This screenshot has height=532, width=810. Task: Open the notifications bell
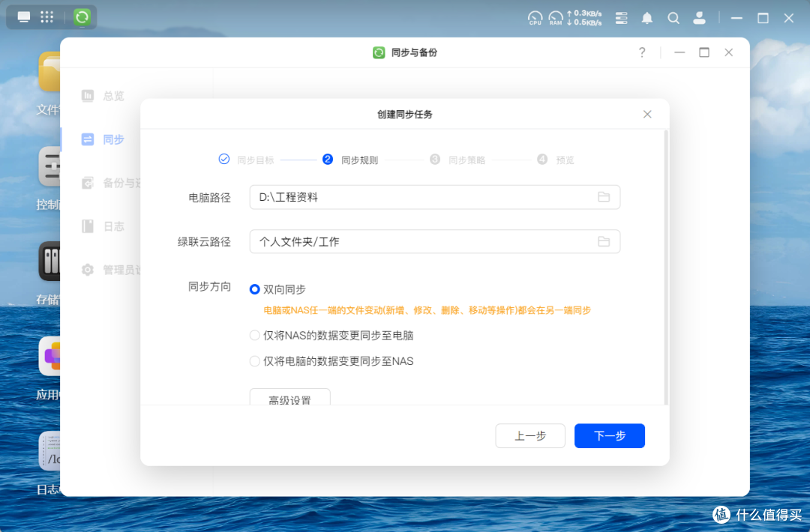click(x=646, y=18)
